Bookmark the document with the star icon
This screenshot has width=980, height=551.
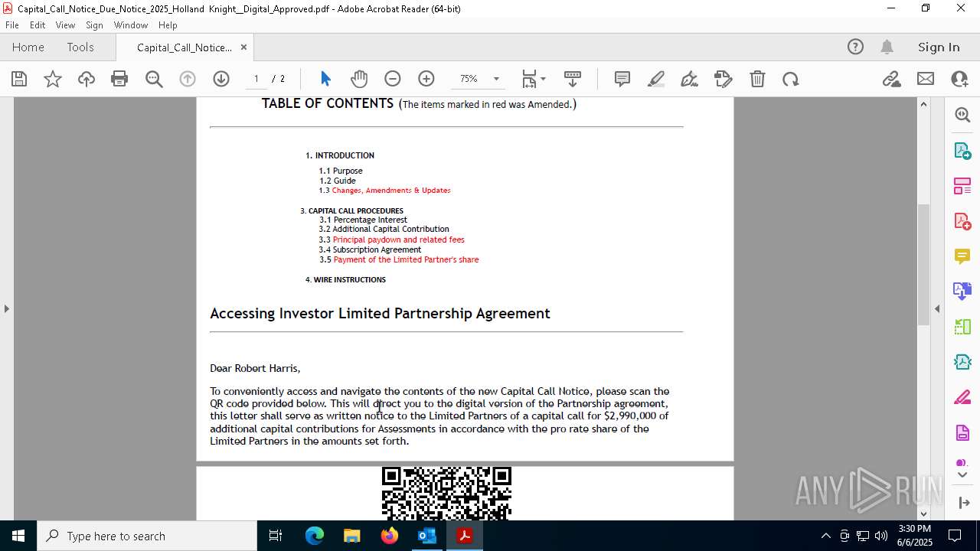click(x=53, y=79)
